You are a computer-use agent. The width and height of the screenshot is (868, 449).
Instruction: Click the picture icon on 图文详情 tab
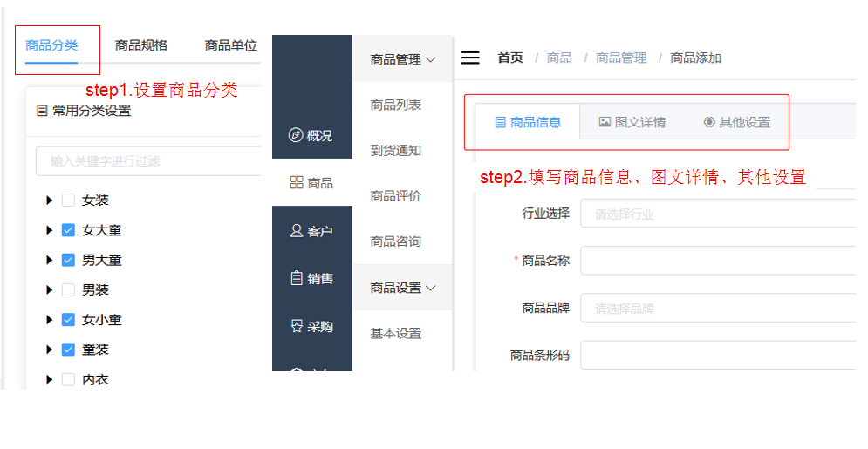click(x=605, y=122)
